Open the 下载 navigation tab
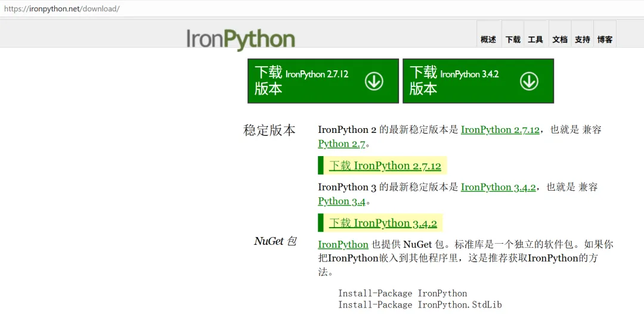 click(x=513, y=39)
